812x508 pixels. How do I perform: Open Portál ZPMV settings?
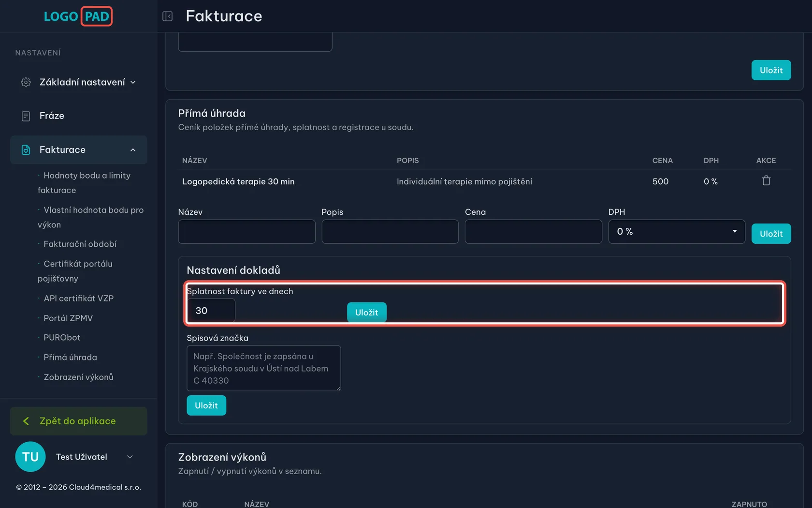(68, 318)
